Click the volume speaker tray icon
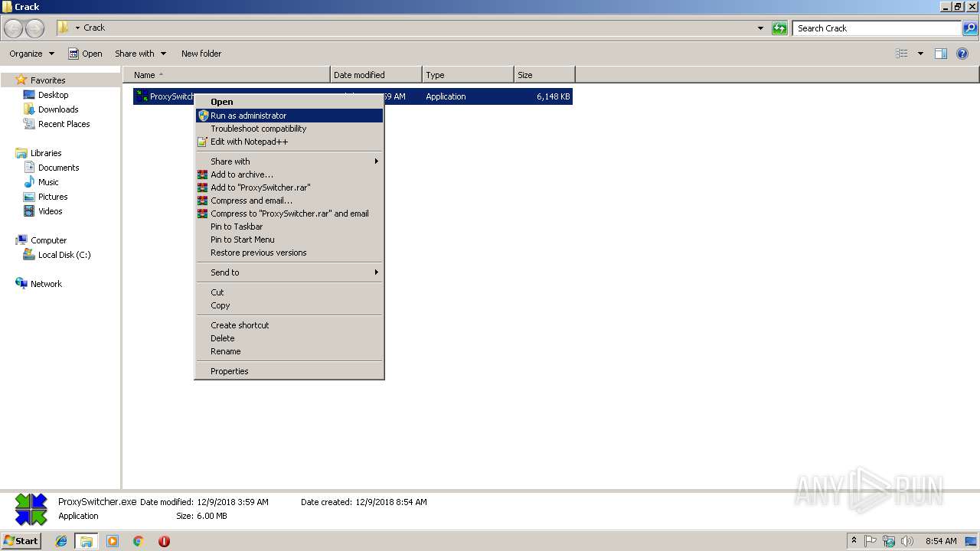980x551 pixels. tap(907, 541)
